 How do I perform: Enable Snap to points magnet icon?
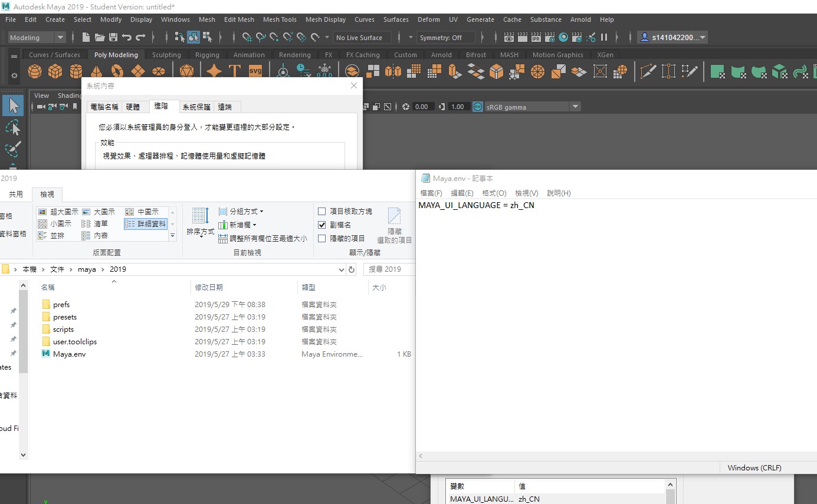pos(274,37)
